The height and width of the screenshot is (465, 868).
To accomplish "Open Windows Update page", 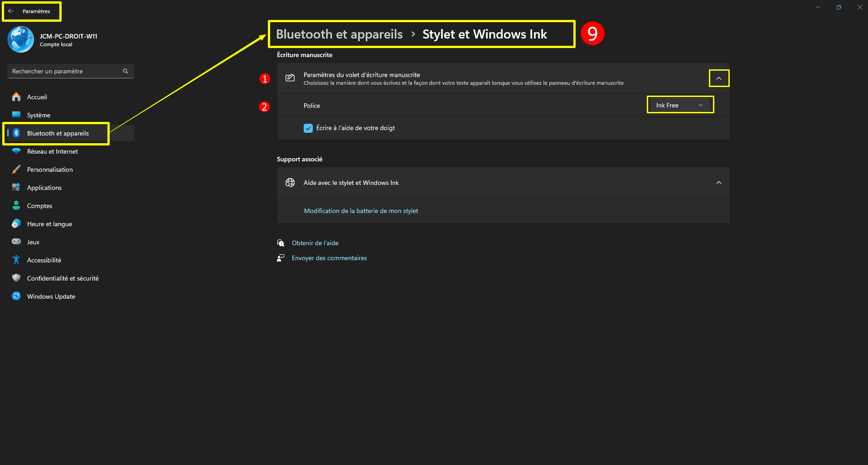I will pyautogui.click(x=71, y=296).
